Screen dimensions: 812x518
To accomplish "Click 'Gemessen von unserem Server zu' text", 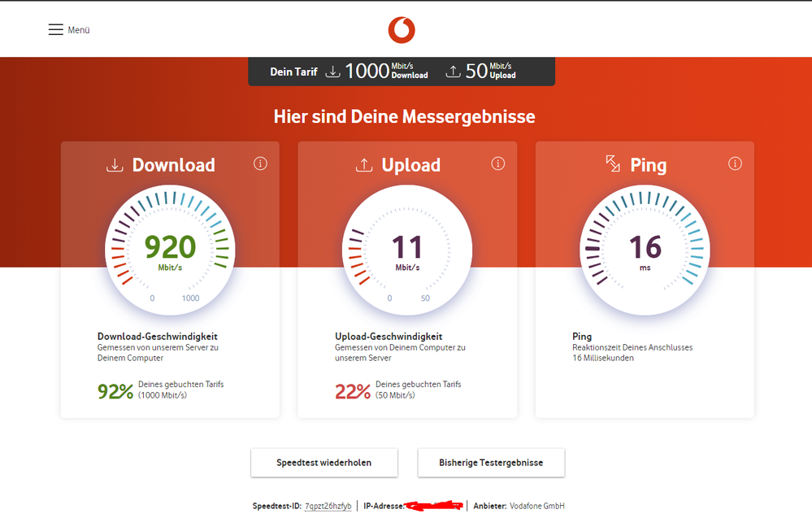I will click(158, 347).
